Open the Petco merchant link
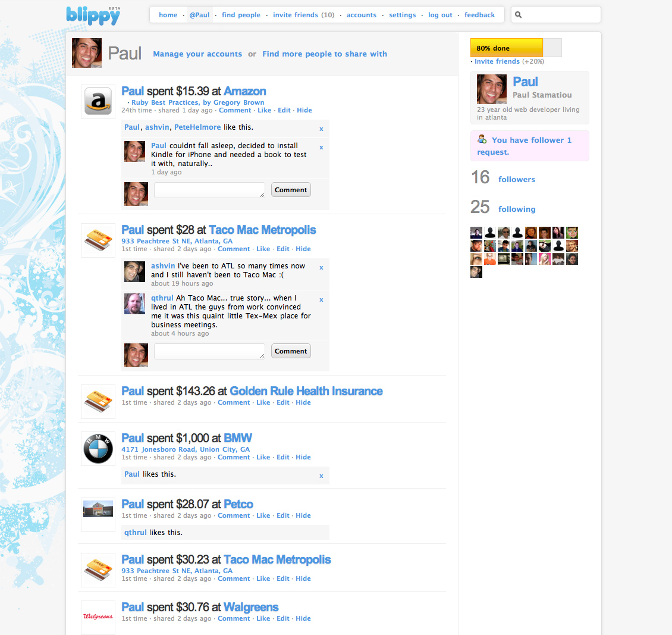The width and height of the screenshot is (672, 635). tap(238, 504)
